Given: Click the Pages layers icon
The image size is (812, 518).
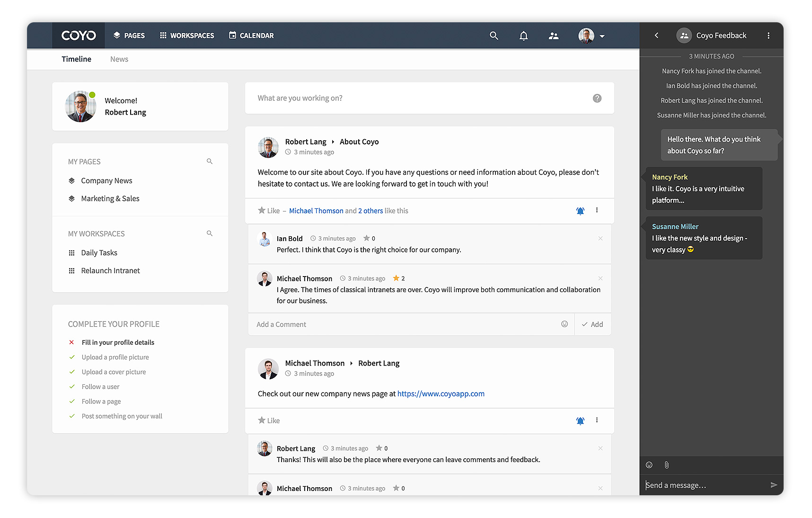Looking at the screenshot, I should click(x=117, y=35).
